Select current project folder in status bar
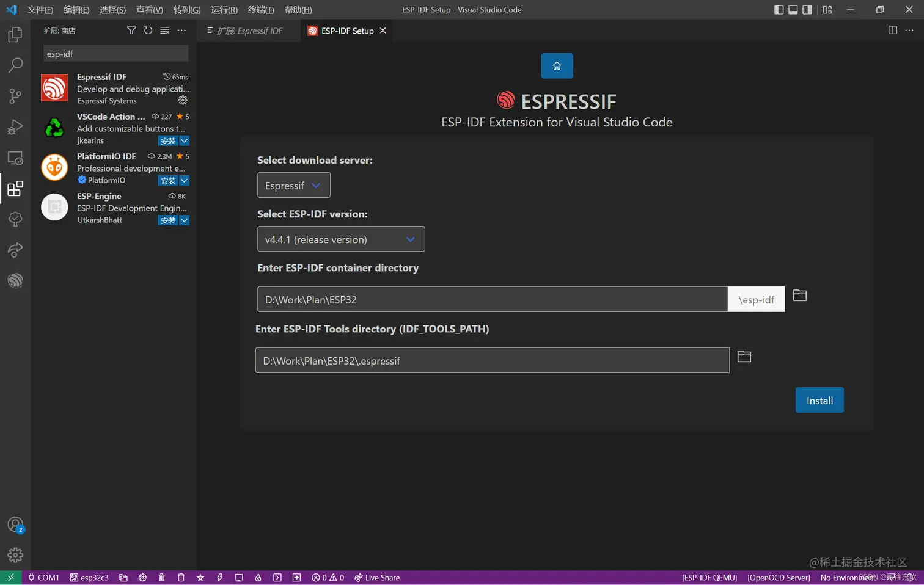Screen dimensions: 924x585 [123, 578]
